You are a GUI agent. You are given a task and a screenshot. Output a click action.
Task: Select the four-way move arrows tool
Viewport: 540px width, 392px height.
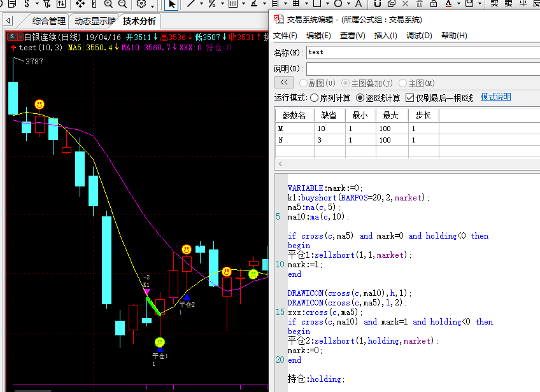(80, 4)
